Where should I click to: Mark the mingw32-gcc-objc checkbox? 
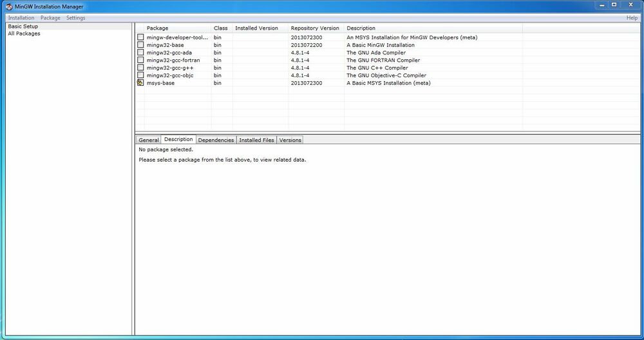(140, 75)
